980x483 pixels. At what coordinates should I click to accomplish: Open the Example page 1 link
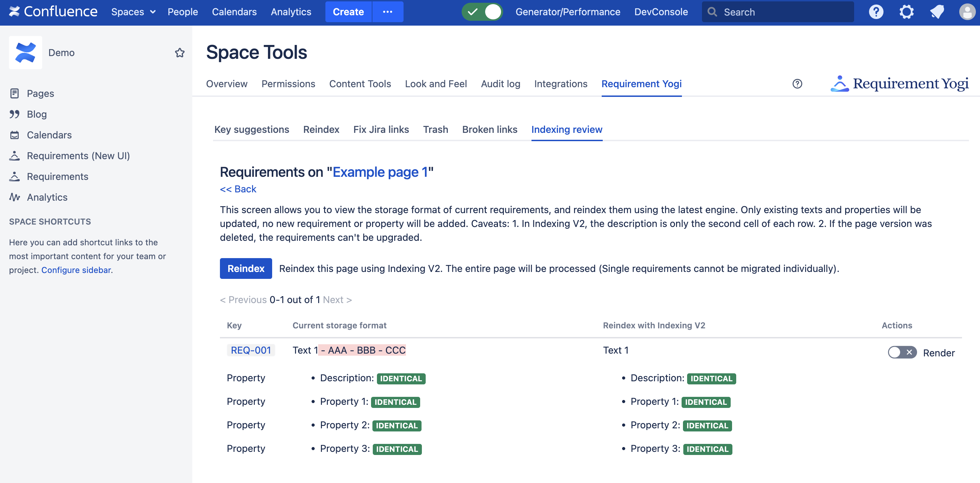[380, 172]
